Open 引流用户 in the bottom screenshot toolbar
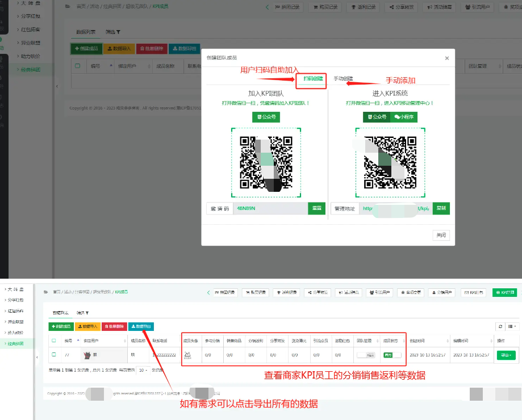This screenshot has width=522, height=420. tap(380, 293)
